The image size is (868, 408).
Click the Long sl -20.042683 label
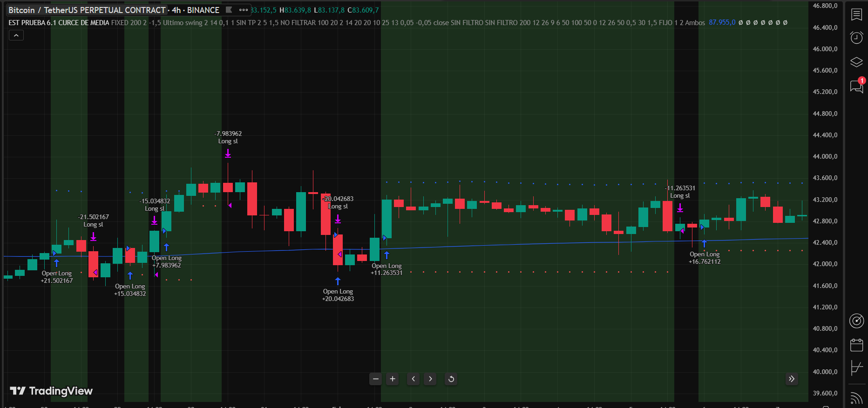coord(338,202)
